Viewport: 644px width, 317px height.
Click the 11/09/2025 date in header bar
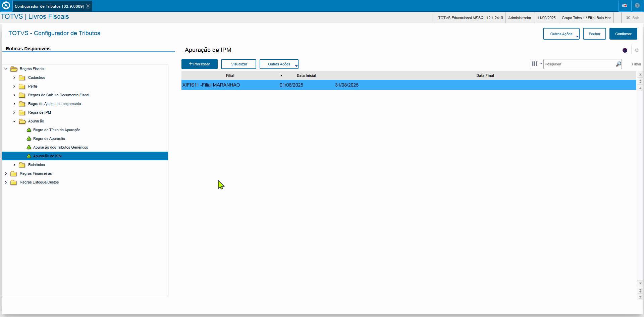(546, 18)
